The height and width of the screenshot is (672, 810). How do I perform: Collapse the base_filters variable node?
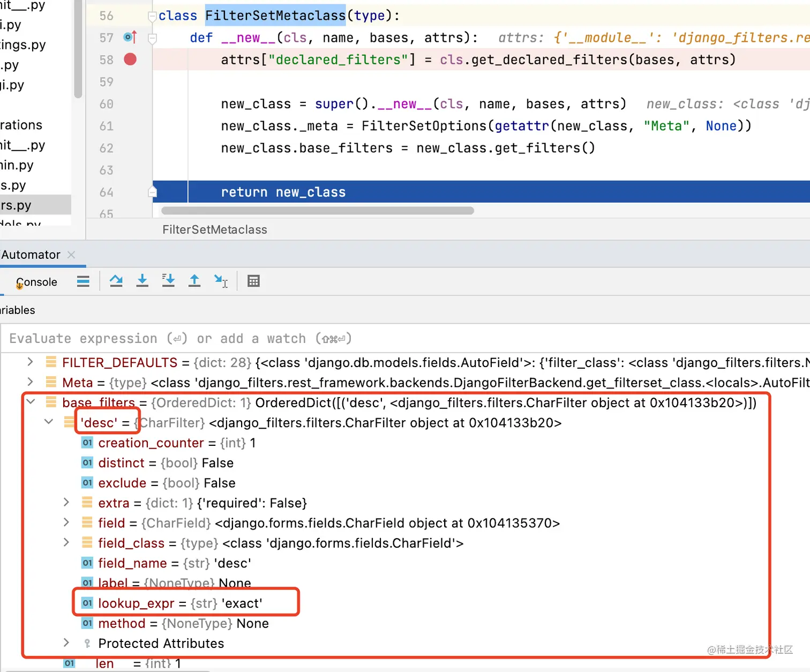[31, 401]
